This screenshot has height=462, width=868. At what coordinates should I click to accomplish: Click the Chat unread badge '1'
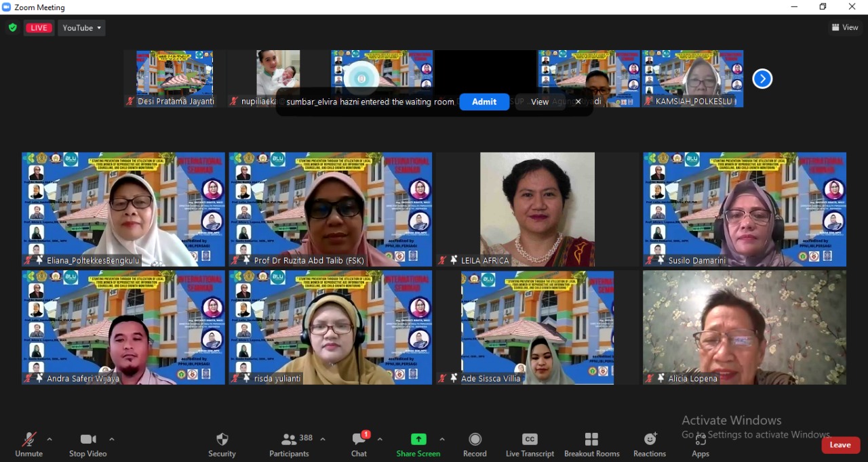[x=366, y=434]
